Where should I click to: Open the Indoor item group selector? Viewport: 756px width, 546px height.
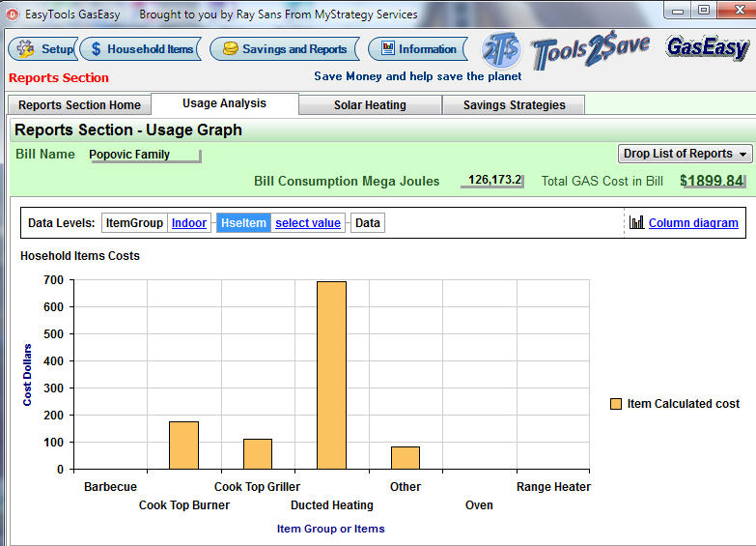(x=189, y=223)
